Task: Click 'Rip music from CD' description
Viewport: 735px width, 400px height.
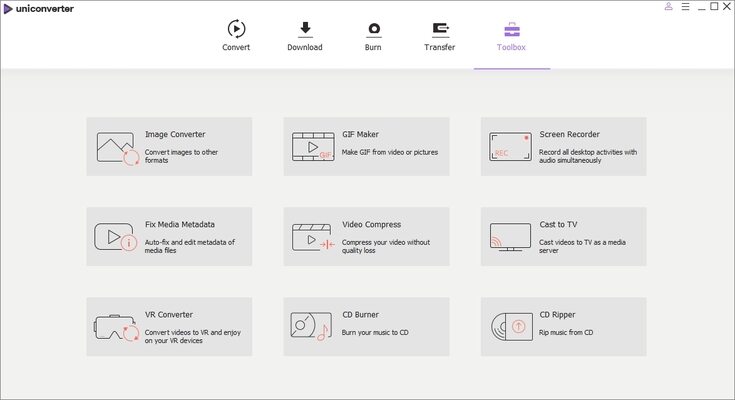Action: 566,332
